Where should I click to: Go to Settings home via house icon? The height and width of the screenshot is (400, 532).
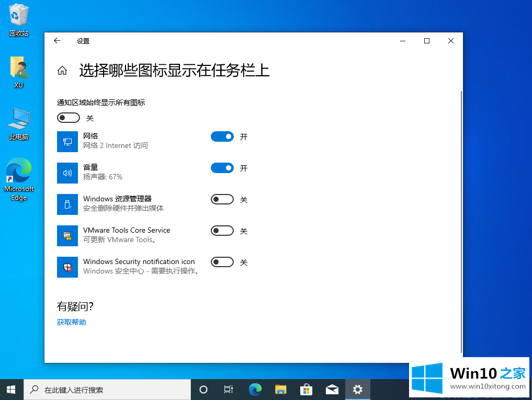pyautogui.click(x=62, y=71)
